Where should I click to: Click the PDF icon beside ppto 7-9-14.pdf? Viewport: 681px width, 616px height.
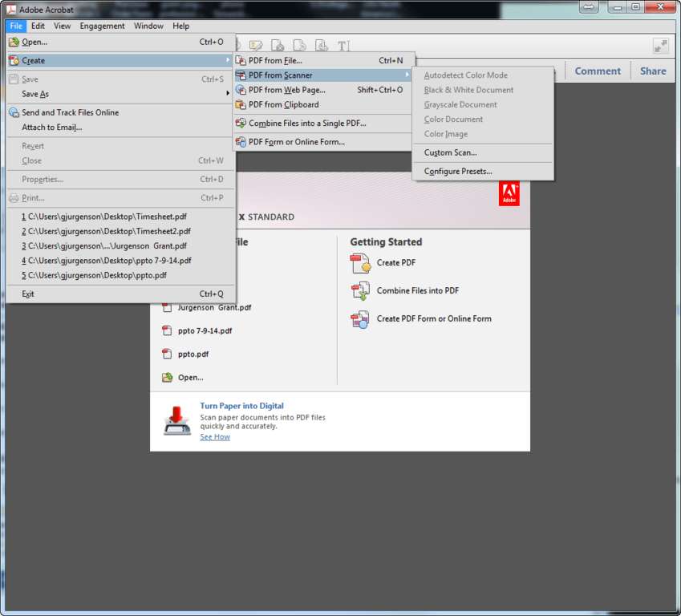[167, 330]
